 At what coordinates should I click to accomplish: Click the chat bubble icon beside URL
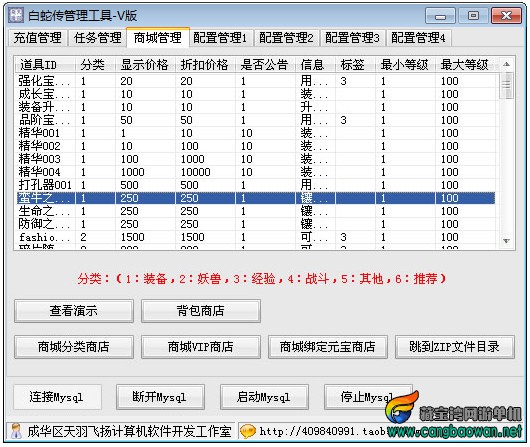point(248,431)
